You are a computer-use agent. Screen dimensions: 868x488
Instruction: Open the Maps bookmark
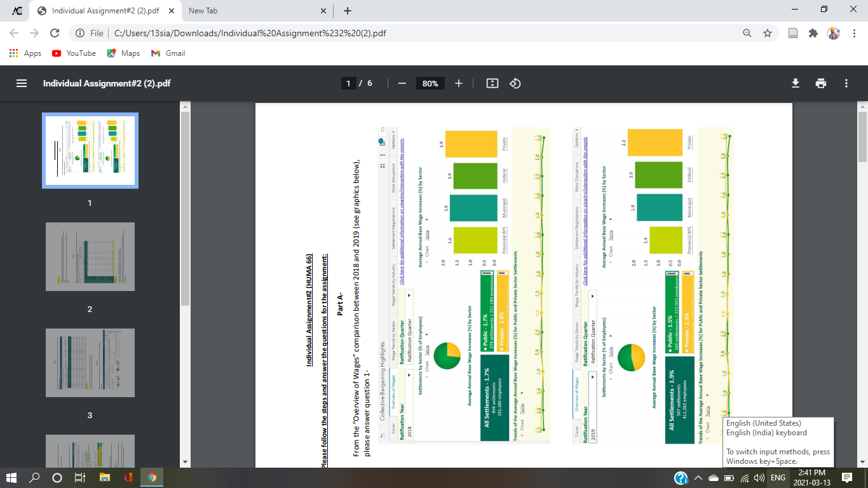coord(123,53)
